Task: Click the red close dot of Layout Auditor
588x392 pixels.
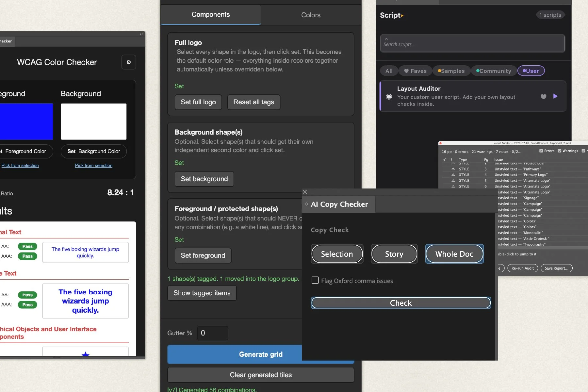Action: 440,143
